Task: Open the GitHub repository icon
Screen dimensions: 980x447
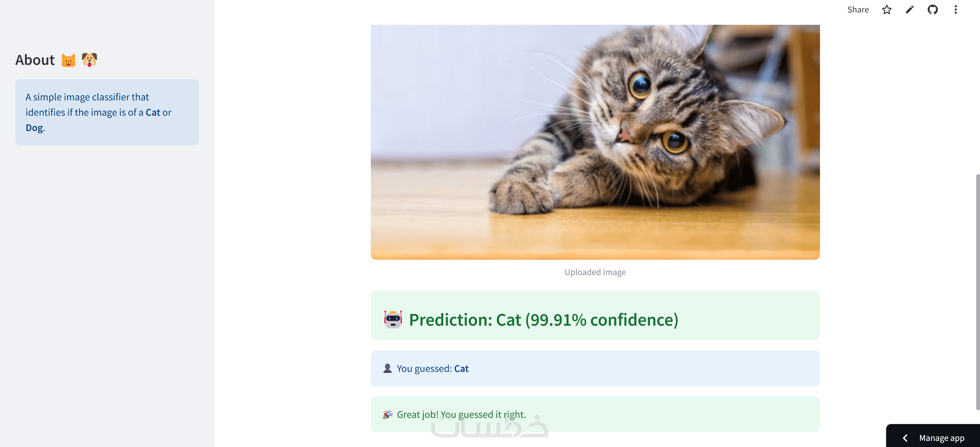Action: pyautogui.click(x=932, y=10)
